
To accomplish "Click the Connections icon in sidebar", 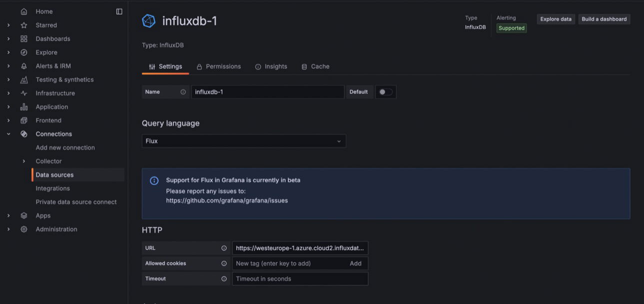I will (23, 134).
